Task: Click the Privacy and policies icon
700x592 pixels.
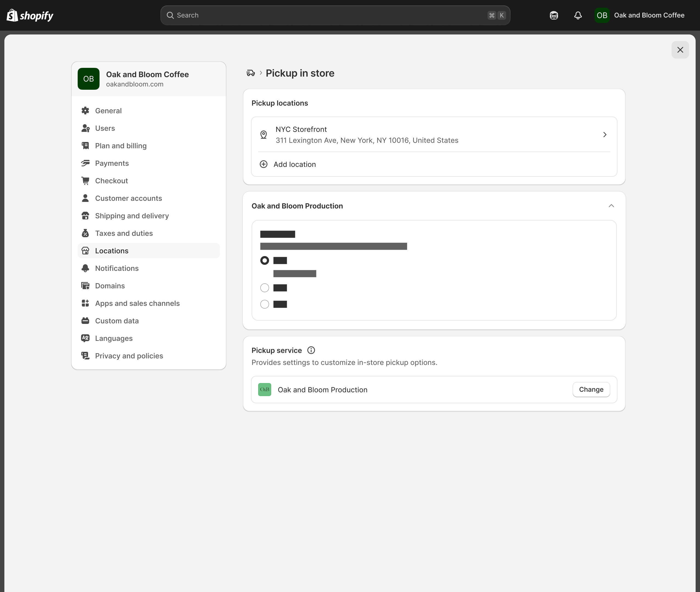Action: coord(85,356)
